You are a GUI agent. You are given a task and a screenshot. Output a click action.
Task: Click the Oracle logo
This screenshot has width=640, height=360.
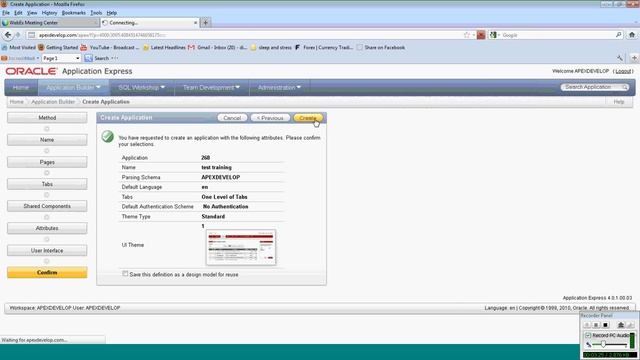click(31, 71)
